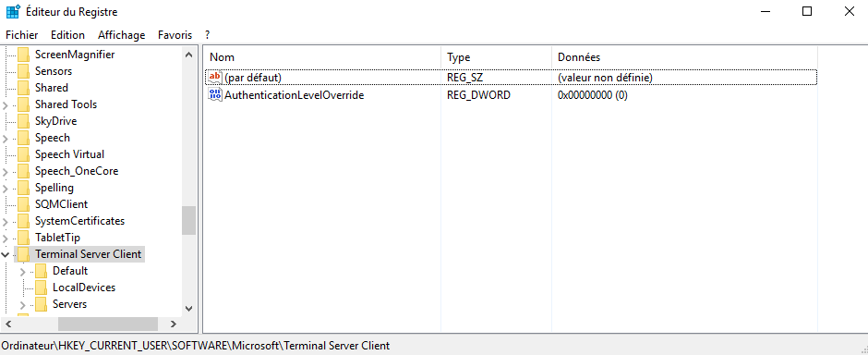Expand the Shared Tools key
This screenshot has width=868, height=355.
(x=6, y=104)
